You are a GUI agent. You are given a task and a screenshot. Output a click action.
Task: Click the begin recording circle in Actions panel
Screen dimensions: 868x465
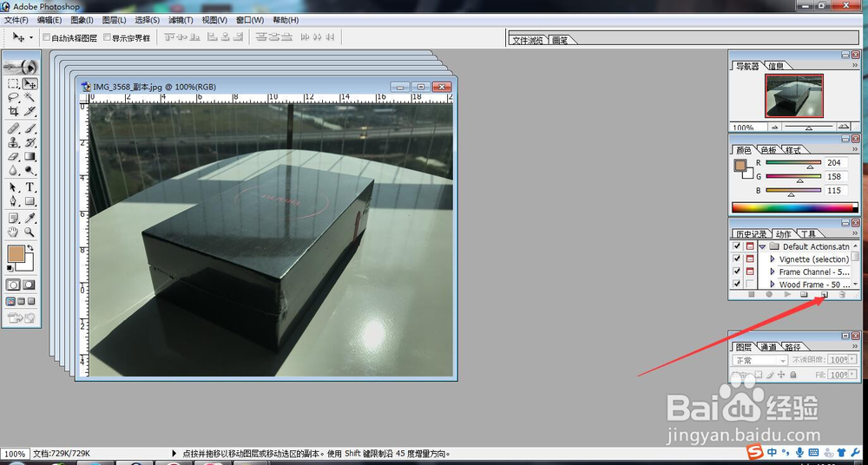point(769,294)
